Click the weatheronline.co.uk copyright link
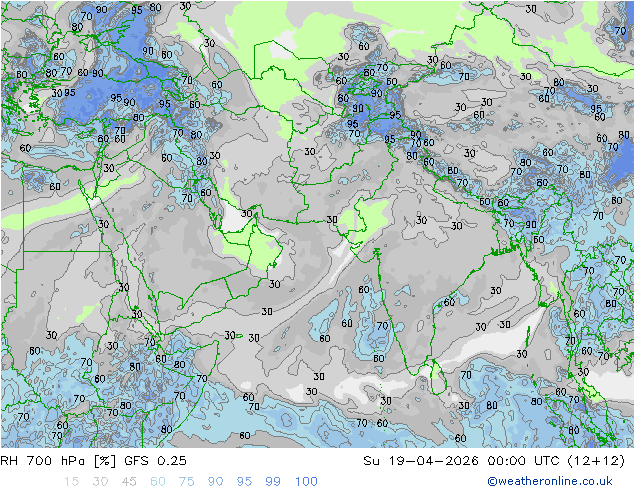634x490 pixels. (x=550, y=481)
